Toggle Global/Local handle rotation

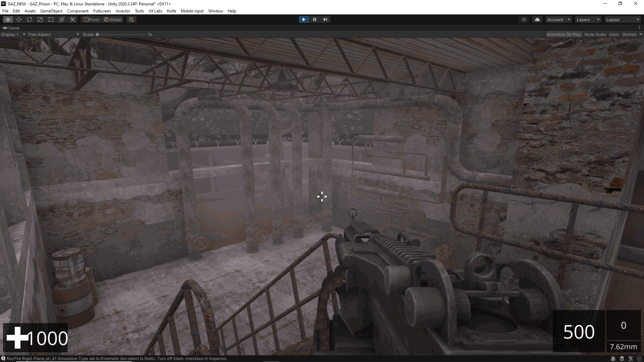(x=113, y=19)
